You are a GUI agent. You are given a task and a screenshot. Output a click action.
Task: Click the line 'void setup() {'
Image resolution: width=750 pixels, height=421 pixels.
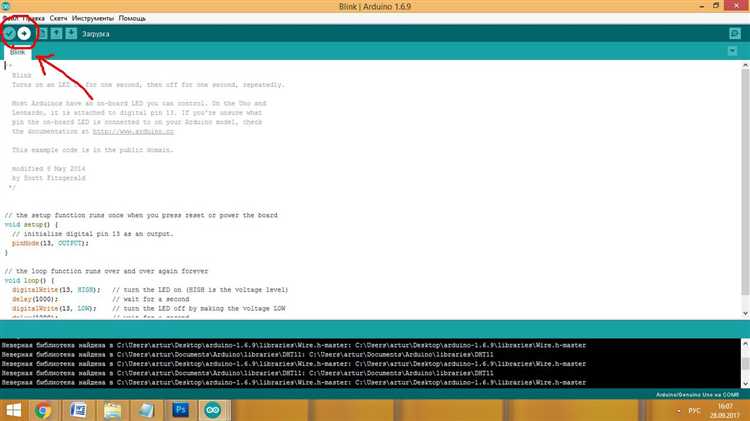(32, 225)
